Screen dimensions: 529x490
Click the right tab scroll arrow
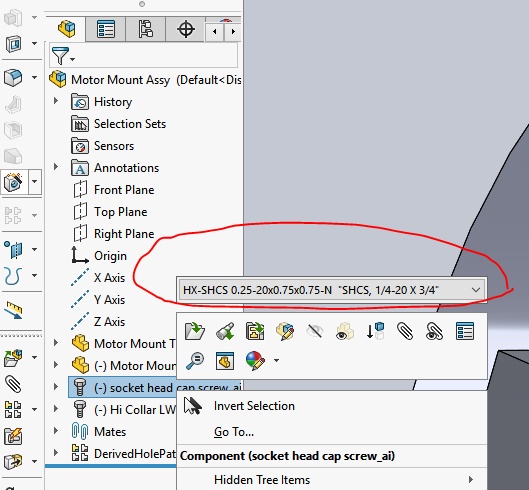(x=233, y=32)
